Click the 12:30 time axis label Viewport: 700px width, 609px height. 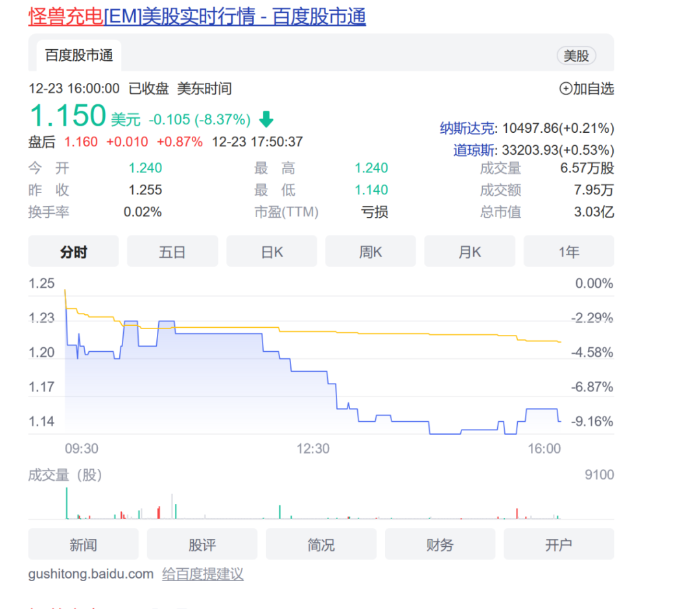tap(314, 448)
